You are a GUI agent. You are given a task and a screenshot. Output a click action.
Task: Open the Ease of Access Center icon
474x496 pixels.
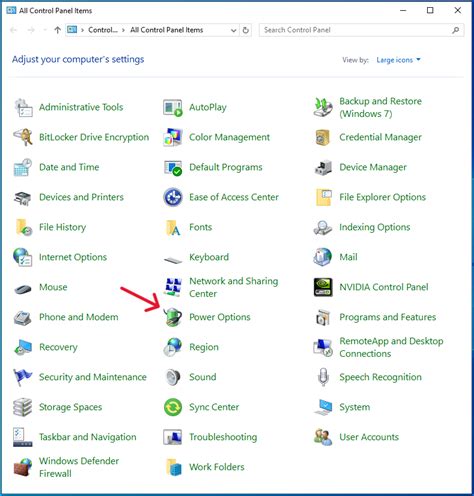click(x=173, y=197)
